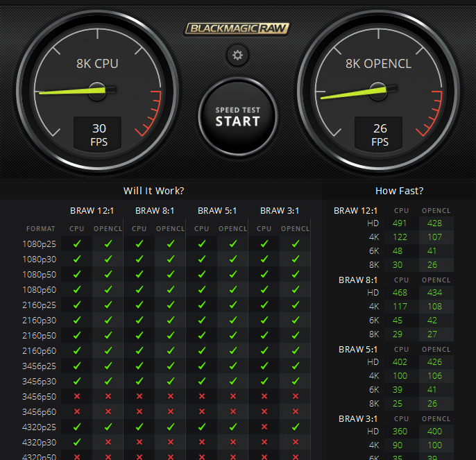Click BRAW 5:1 HD CPU value 402
This screenshot has height=460, width=476.
point(400,362)
